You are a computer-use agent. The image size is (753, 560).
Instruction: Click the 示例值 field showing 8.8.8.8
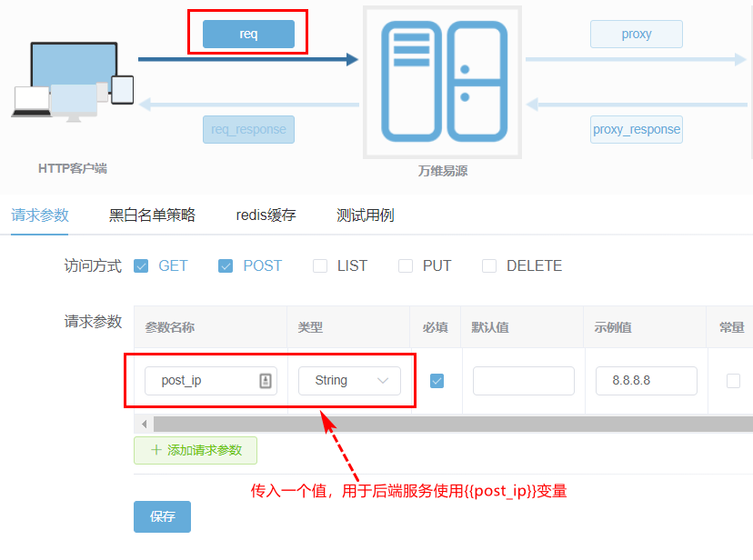(647, 381)
